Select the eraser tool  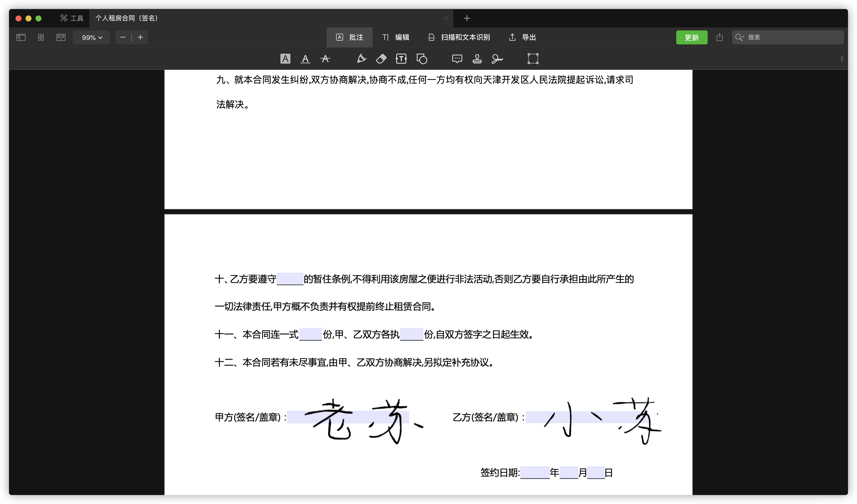(x=381, y=59)
